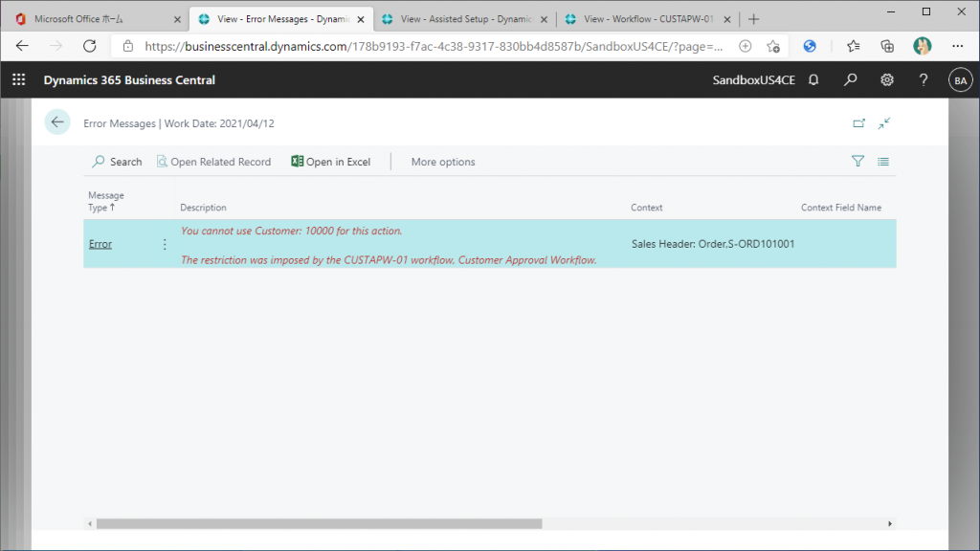980x551 pixels.
Task: Minimize the browser window
Action: [x=891, y=11]
